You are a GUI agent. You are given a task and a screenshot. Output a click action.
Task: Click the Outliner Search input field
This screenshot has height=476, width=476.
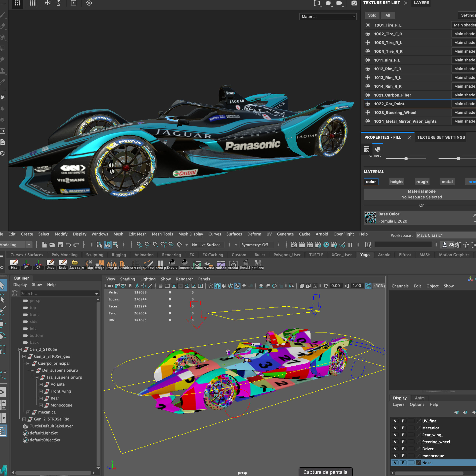coord(57,293)
